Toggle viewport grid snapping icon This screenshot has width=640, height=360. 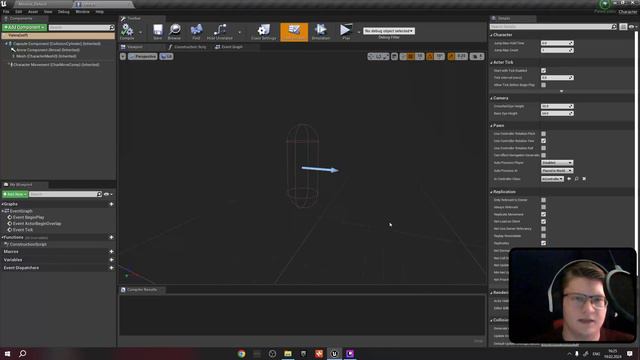click(x=411, y=56)
